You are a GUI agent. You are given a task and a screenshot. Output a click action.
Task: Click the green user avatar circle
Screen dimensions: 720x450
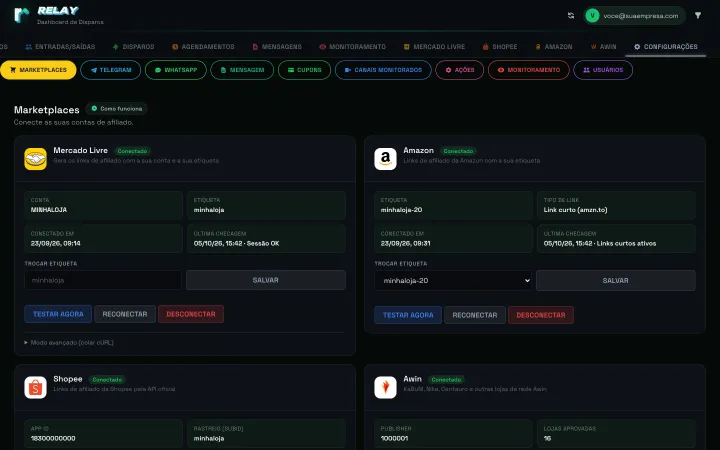tap(592, 16)
